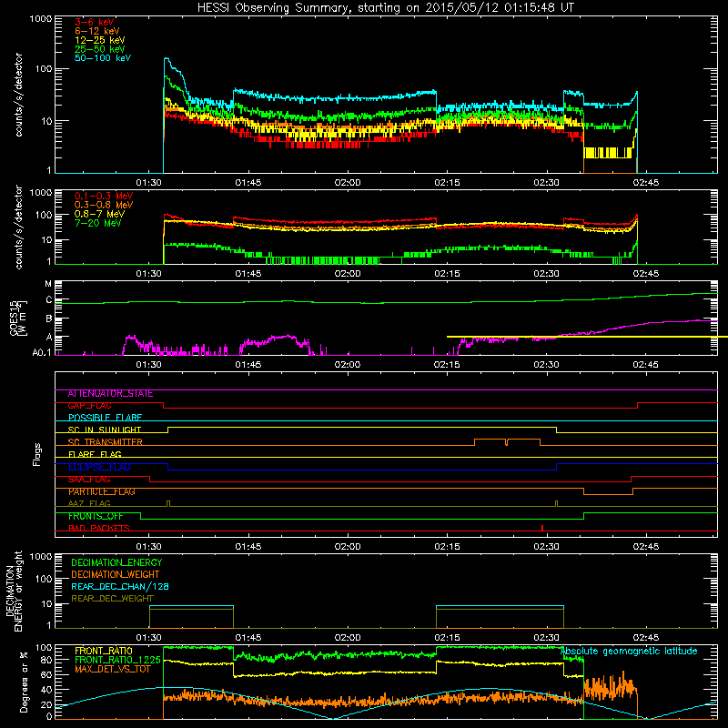This screenshot has height=728, width=728.
Task: Click the green FRONT_RATIO_1225 legend label
Action: tap(117, 660)
